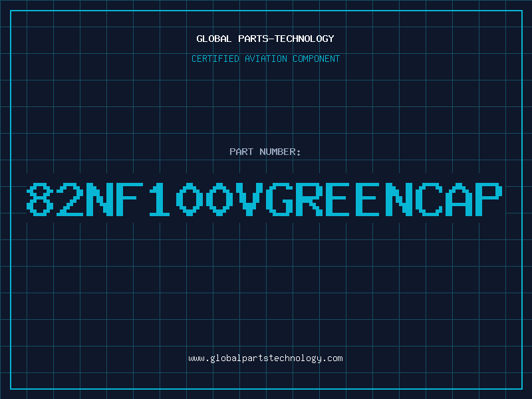Click the 'www.' prefix of the URL
The width and height of the screenshot is (532, 399).
[x=198, y=358]
